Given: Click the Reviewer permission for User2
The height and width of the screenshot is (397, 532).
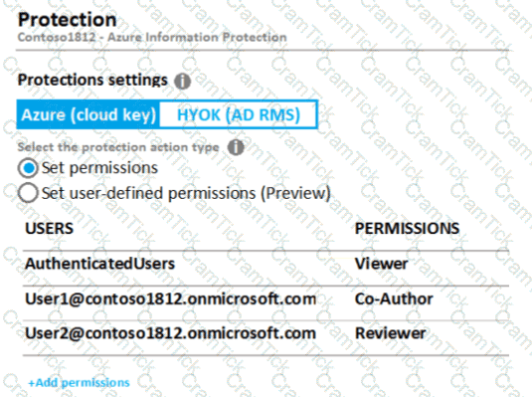Looking at the screenshot, I should pos(390,333).
